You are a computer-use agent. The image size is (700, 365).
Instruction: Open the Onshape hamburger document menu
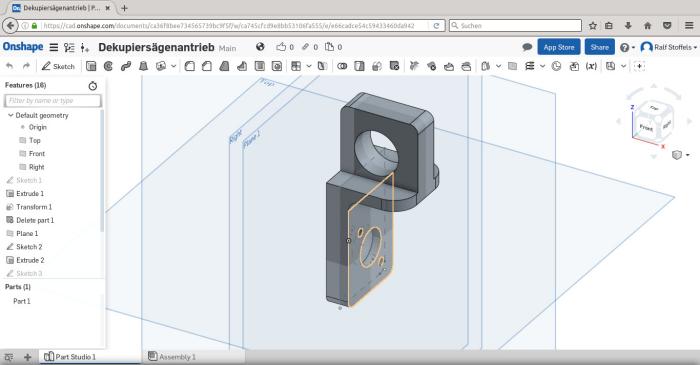pos(54,47)
